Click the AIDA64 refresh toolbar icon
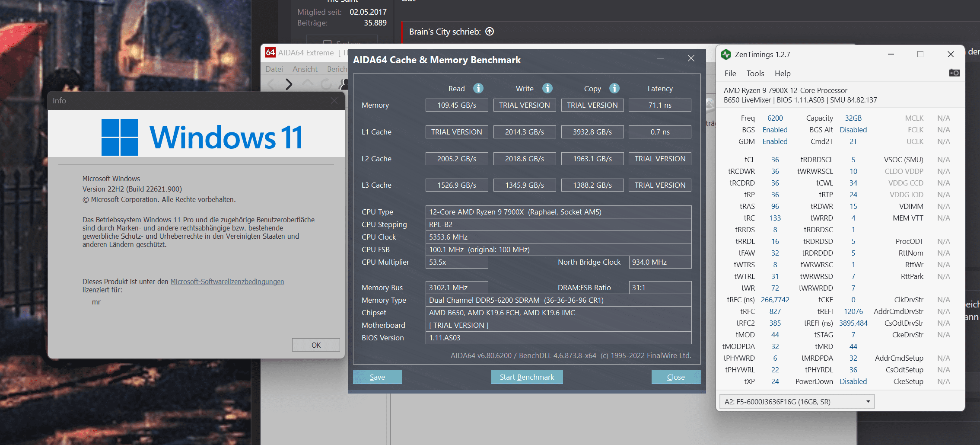980x445 pixels. coord(326,84)
